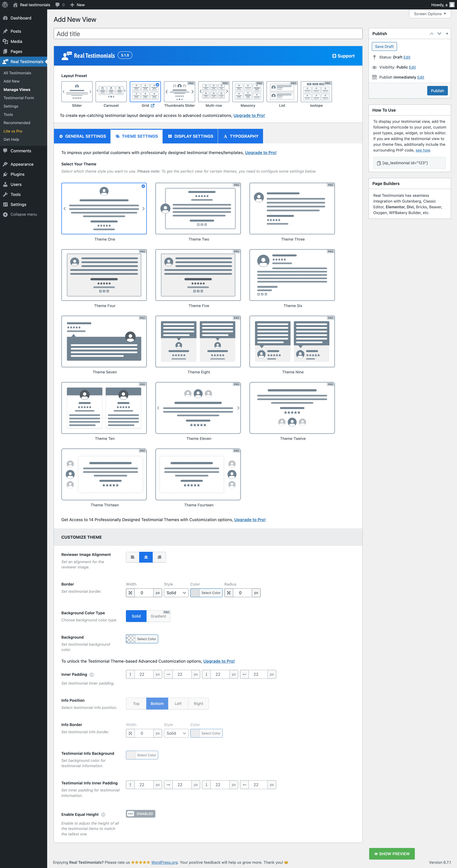Expand Screen Options panel
The image size is (457, 868).
(430, 14)
